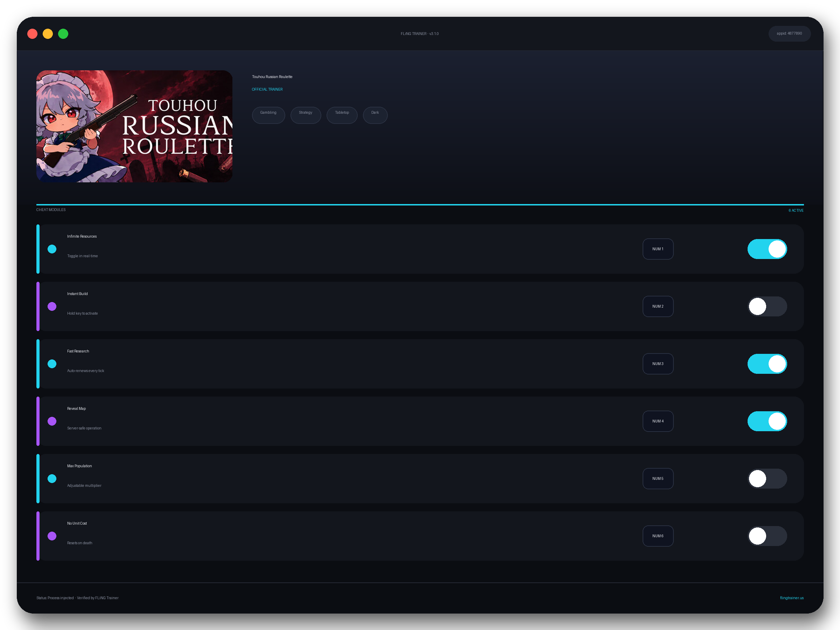Click the No Unit Cost module name
The image size is (840, 630).
(77, 523)
